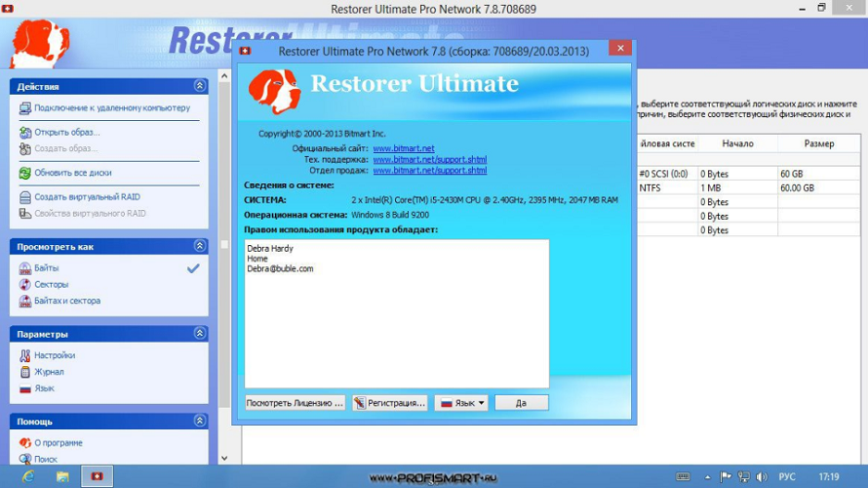Click sidebar scrollbar down arrow
868x488 pixels.
pos(224,458)
